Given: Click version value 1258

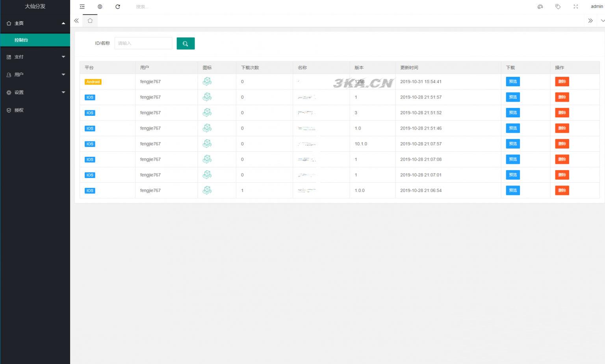Looking at the screenshot, I should [x=360, y=82].
